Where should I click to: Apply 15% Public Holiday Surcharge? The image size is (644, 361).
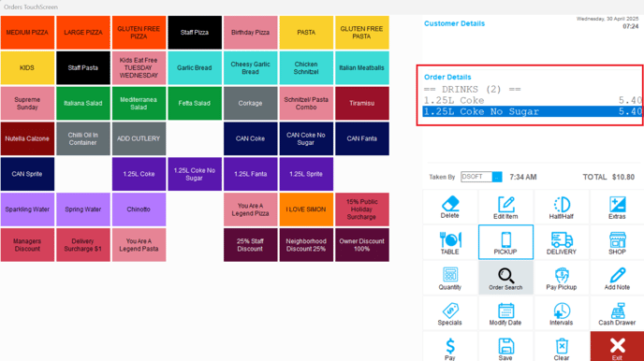point(362,209)
